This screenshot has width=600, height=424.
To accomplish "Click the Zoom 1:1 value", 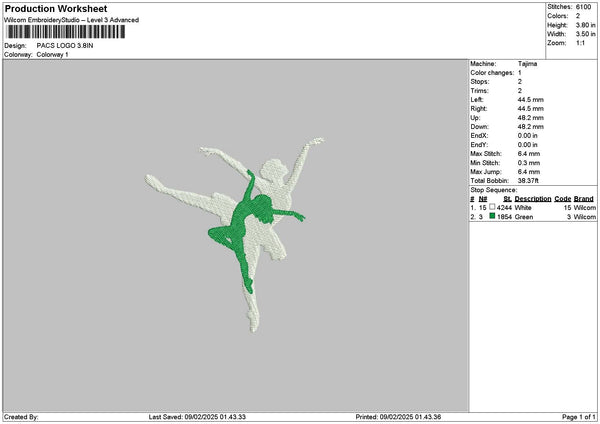I will 580,43.
